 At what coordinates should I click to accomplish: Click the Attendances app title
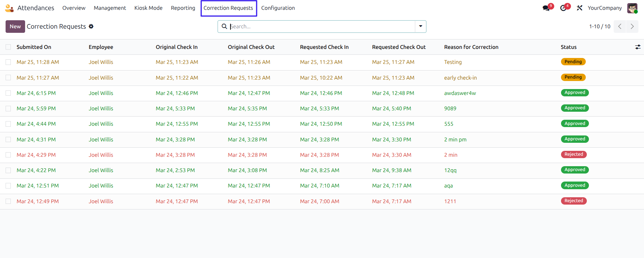(36, 8)
